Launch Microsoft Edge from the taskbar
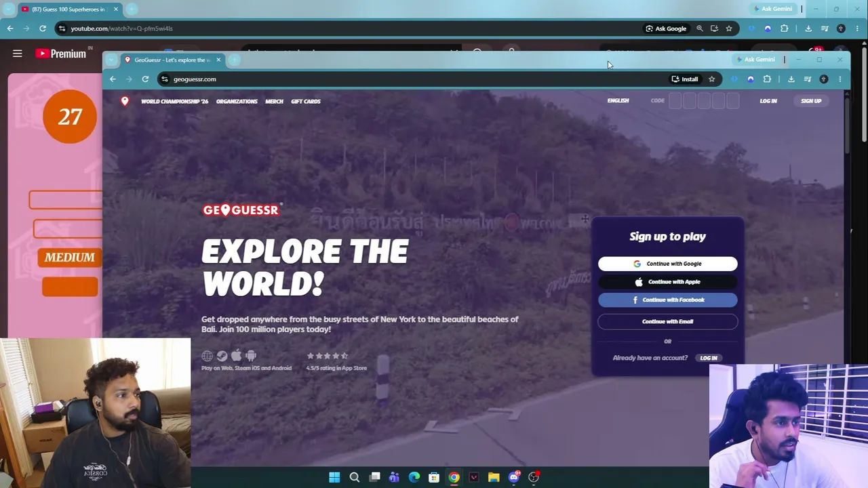Screen dimensions: 868x488 tap(414, 477)
